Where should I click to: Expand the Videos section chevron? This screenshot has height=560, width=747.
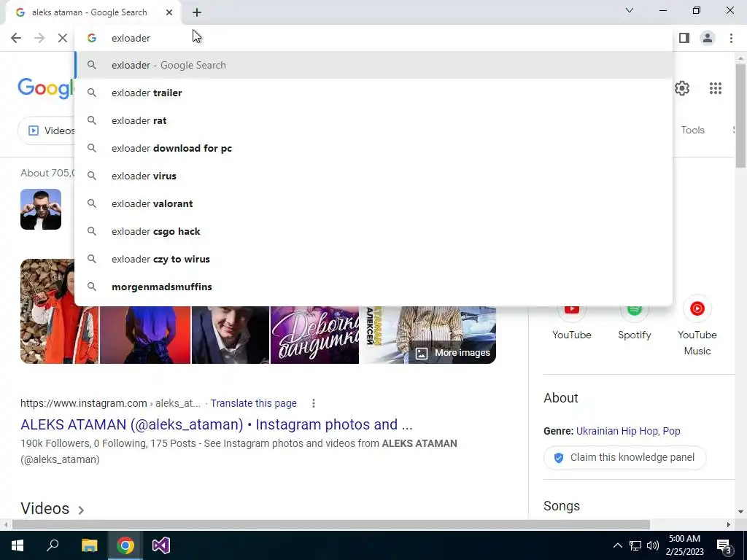click(81, 510)
